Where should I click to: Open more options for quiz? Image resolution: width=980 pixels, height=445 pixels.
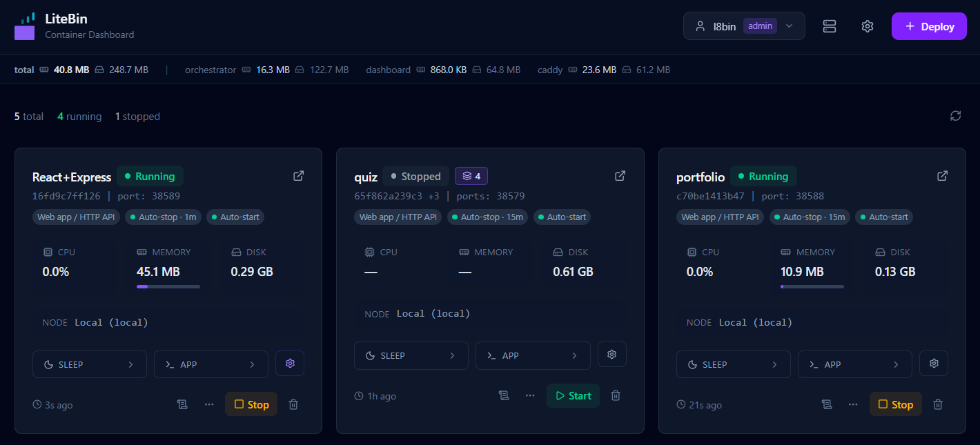(530, 395)
